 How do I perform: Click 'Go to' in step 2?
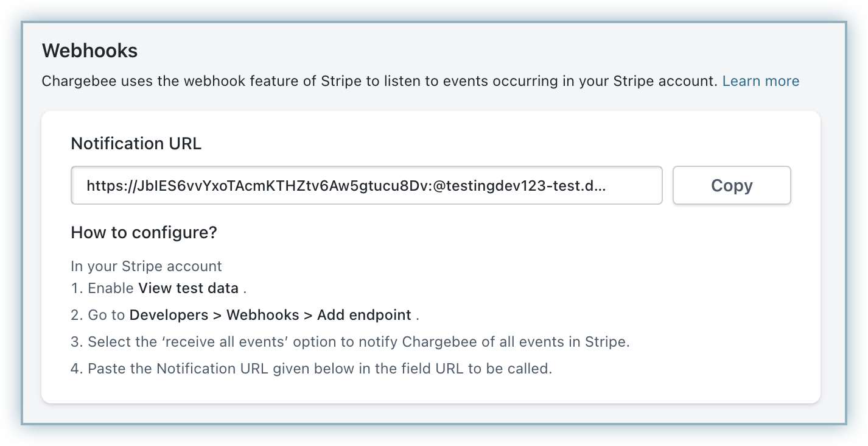107,315
